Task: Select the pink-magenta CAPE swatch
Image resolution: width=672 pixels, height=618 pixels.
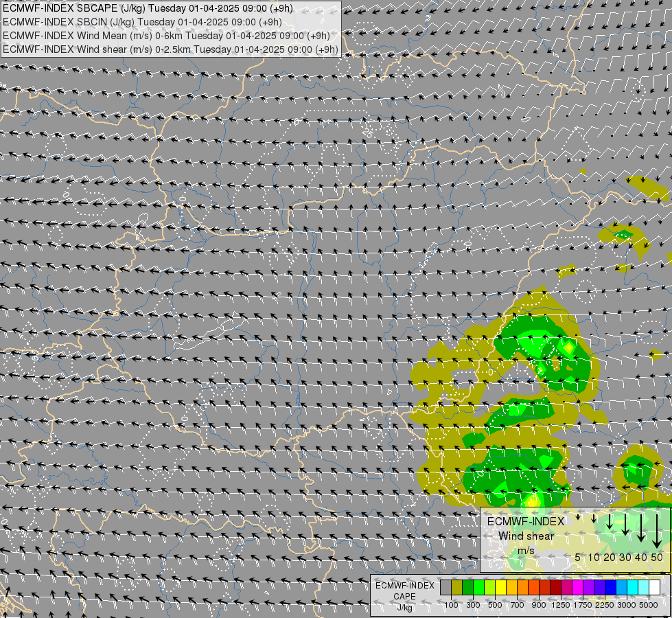Action: (x=567, y=587)
